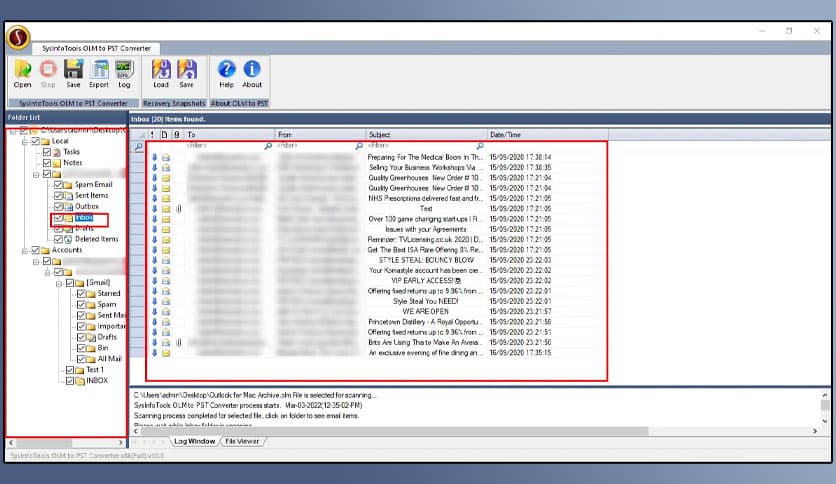Select email 'Princetown Distillery - A Royal Opportu..'
Image resolution: width=836 pixels, height=484 pixels.
(x=425, y=322)
